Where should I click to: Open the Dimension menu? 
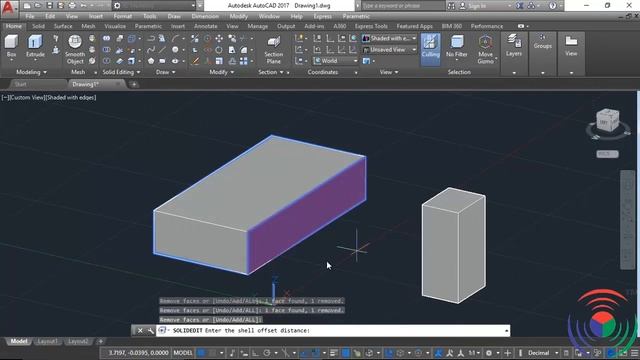205,16
